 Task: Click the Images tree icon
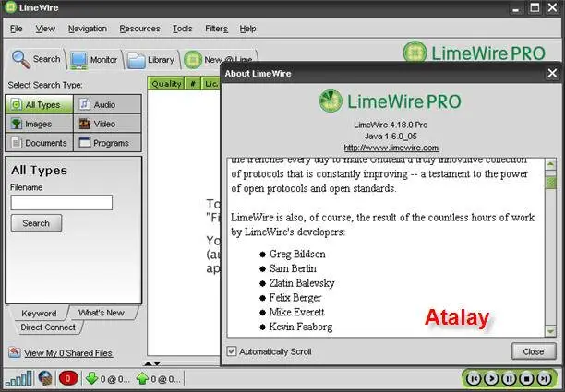click(17, 124)
